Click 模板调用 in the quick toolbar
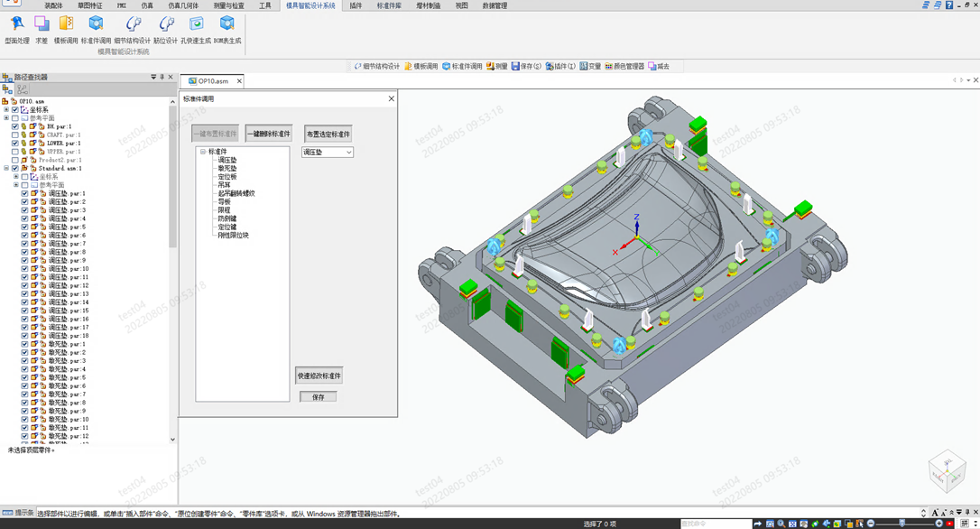Viewport: 980px width, 529px height. pos(421,66)
